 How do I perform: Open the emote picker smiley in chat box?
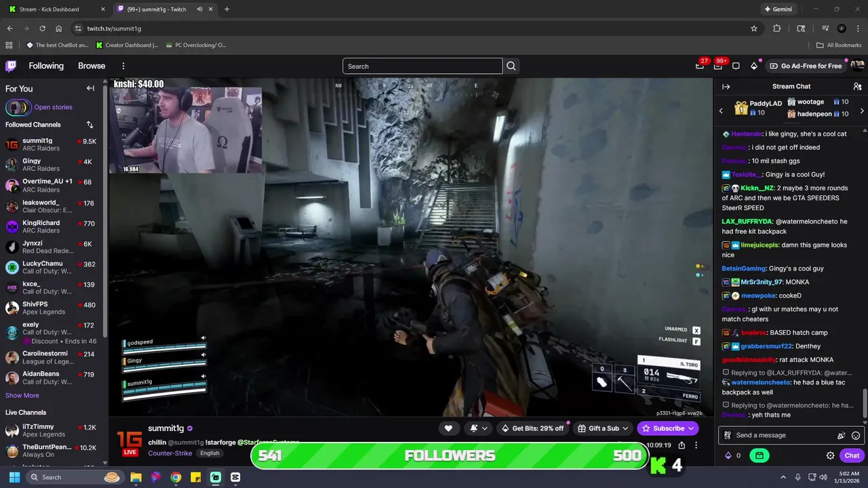tap(856, 436)
